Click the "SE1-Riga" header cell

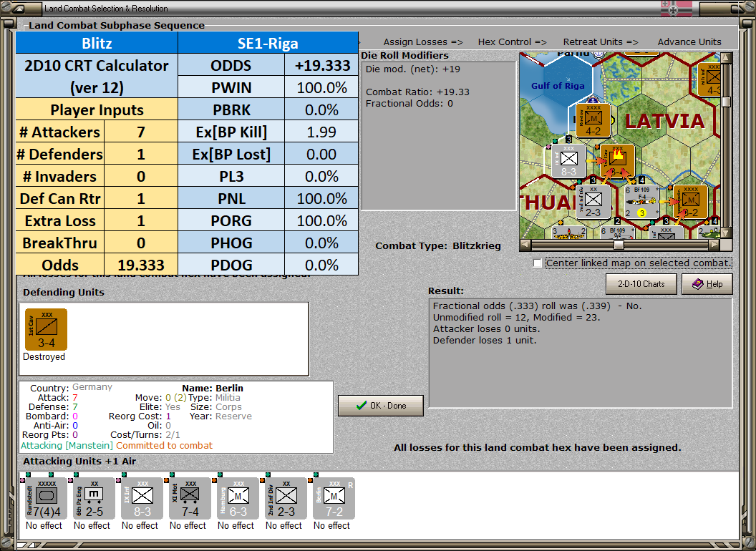click(x=268, y=43)
